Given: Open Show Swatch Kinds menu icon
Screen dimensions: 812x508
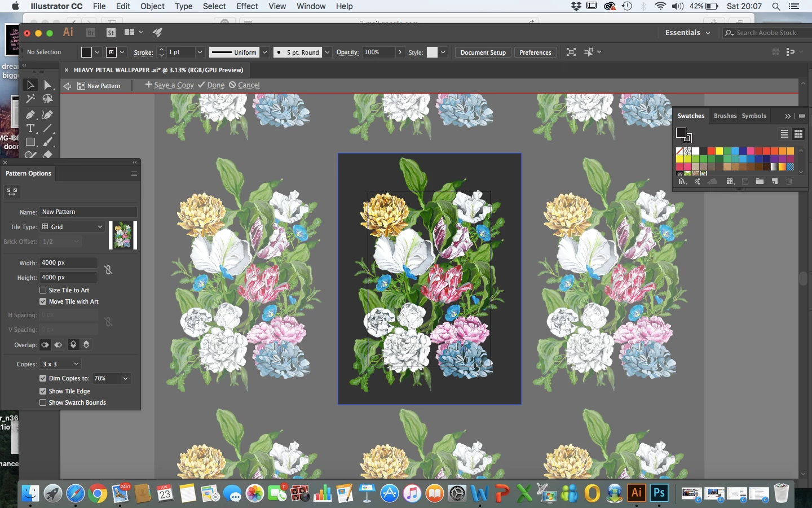Looking at the screenshot, I should pos(730,182).
